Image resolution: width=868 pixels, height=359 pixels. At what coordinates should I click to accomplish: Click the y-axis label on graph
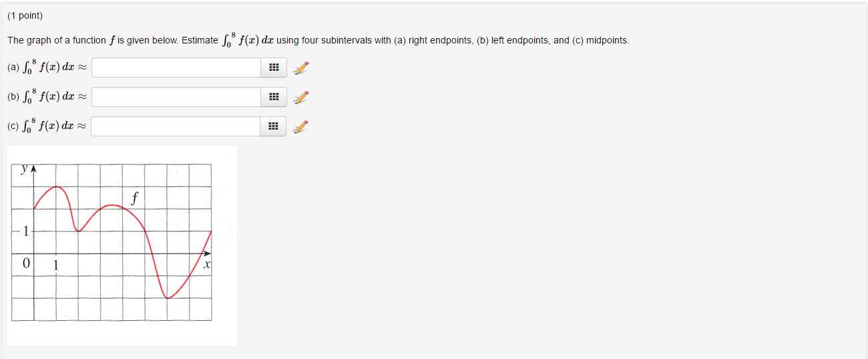click(24, 169)
